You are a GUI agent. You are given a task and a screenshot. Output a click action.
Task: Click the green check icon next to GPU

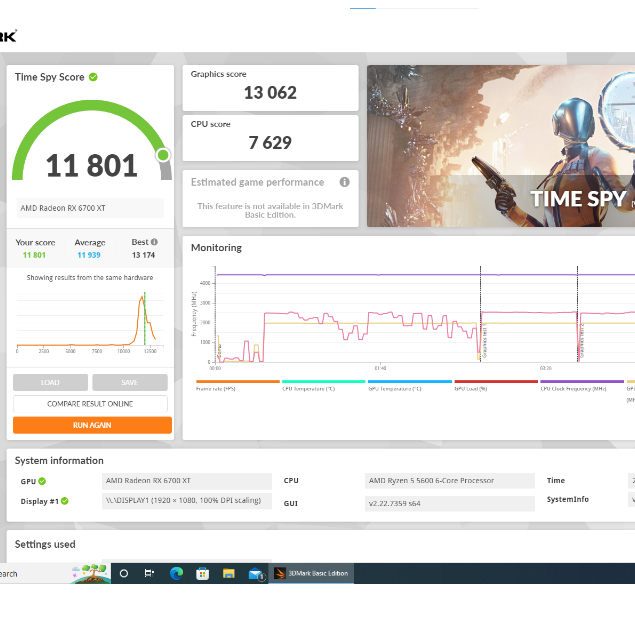click(x=42, y=481)
